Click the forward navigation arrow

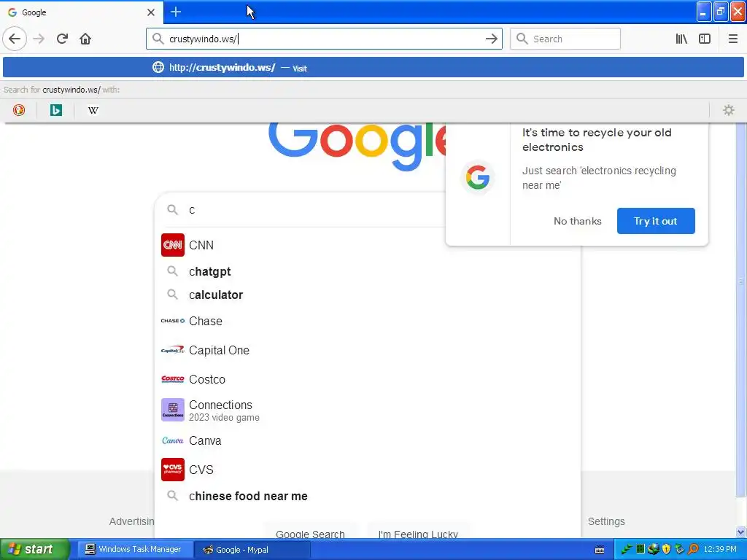[39, 39]
